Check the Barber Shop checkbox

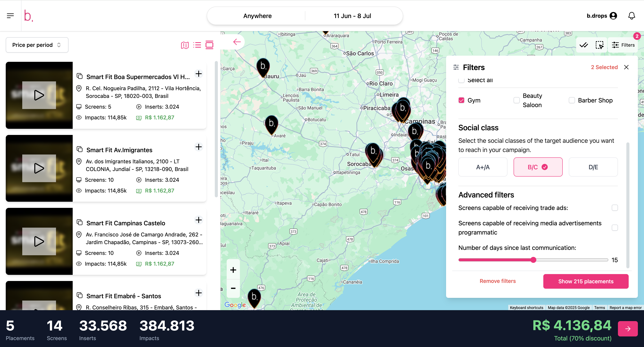[572, 100]
